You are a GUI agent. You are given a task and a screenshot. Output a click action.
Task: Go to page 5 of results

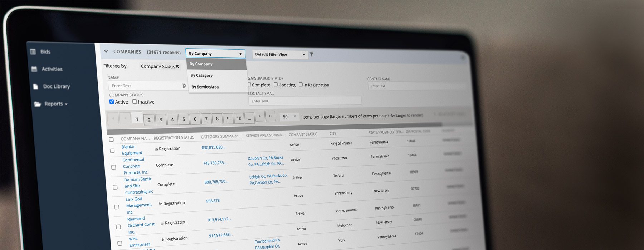coord(184,119)
